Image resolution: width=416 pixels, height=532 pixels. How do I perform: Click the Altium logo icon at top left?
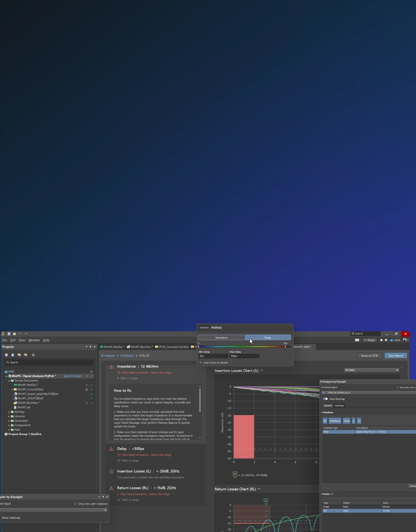coord(3,334)
